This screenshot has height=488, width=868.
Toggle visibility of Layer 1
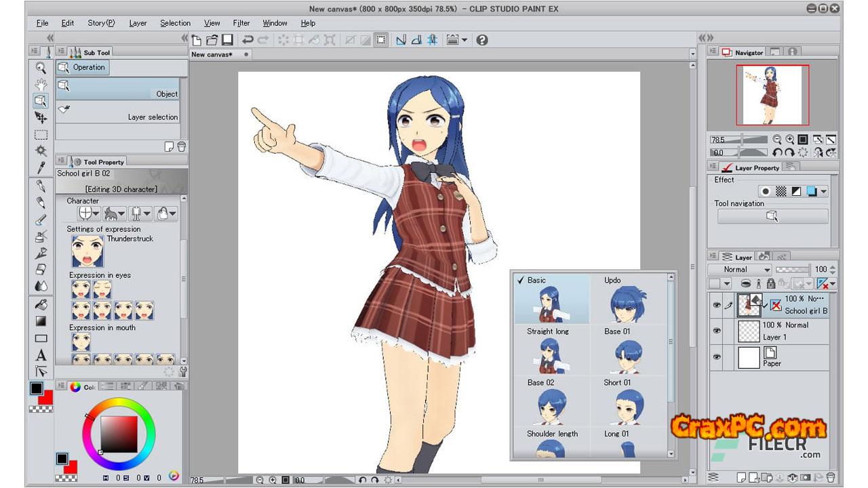click(716, 331)
